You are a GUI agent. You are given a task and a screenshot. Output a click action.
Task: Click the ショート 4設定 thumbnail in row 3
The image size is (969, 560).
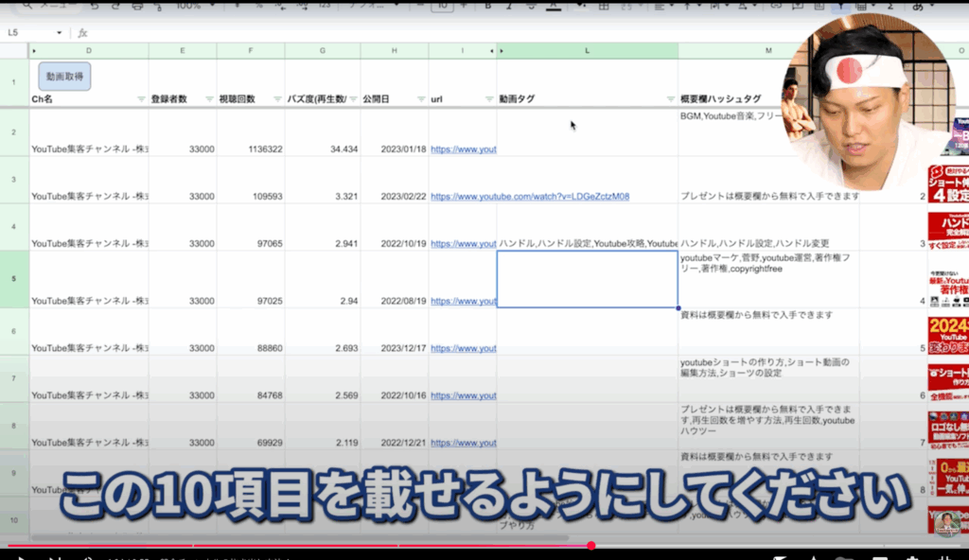(x=948, y=184)
